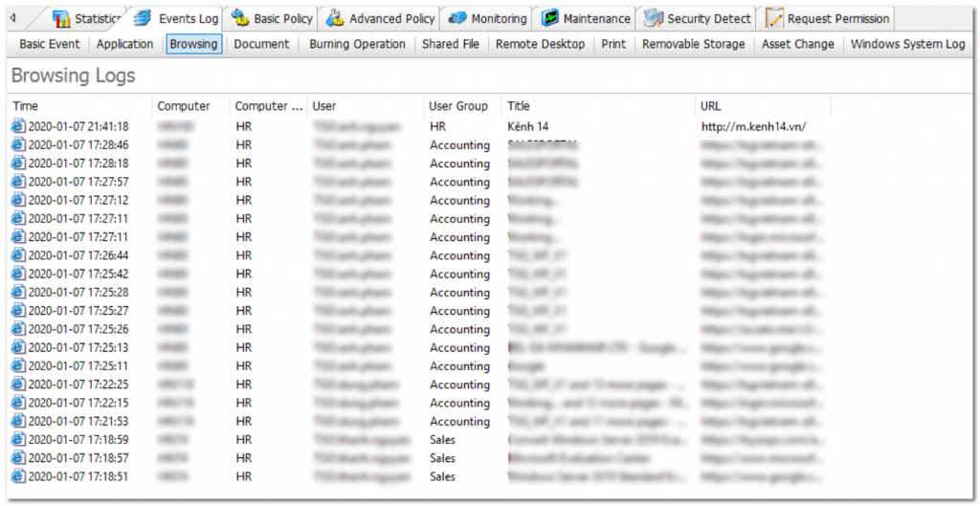The image size is (980, 506).
Task: Open the Shared File sub-tab
Action: [x=451, y=44]
